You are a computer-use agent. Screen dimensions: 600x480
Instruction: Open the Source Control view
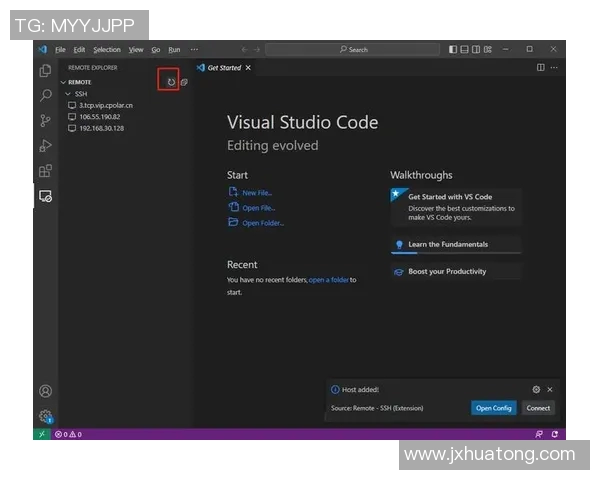pyautogui.click(x=45, y=121)
